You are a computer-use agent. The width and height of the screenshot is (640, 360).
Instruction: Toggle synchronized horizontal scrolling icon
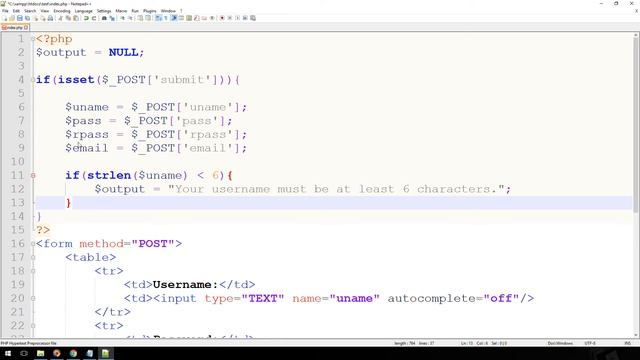point(148,18)
